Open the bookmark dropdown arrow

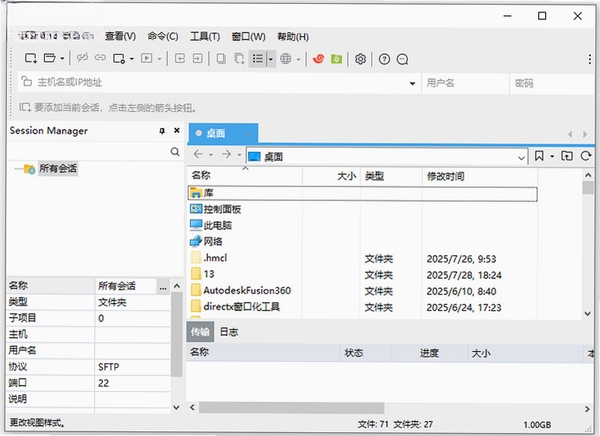tap(552, 156)
